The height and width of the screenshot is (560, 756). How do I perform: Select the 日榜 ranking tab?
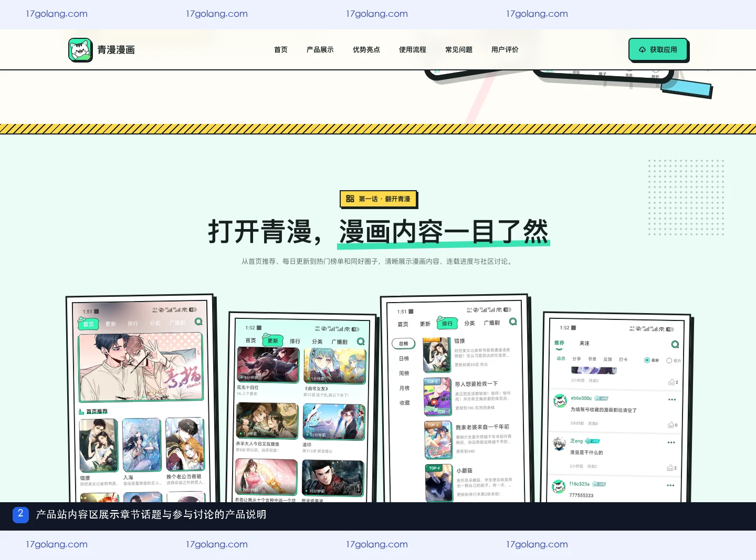click(404, 359)
